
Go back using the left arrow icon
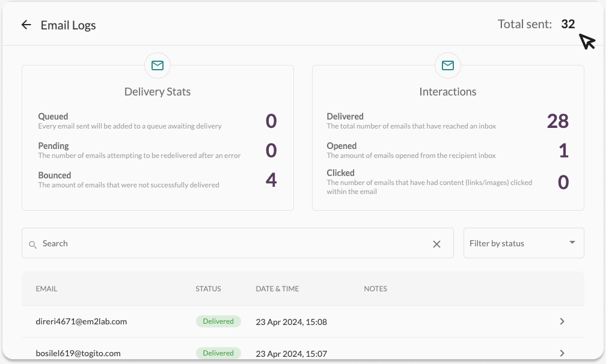coord(26,25)
